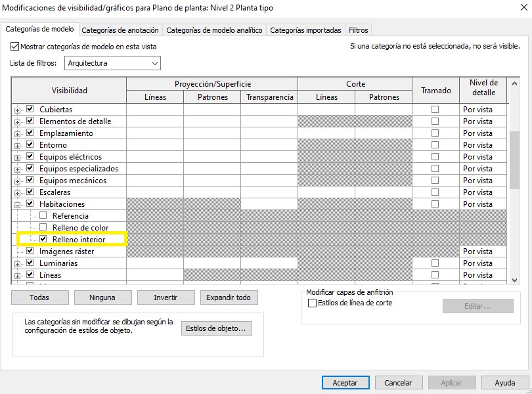Click Expandir todo button
Image resolution: width=532 pixels, height=394 pixels.
[x=228, y=297]
